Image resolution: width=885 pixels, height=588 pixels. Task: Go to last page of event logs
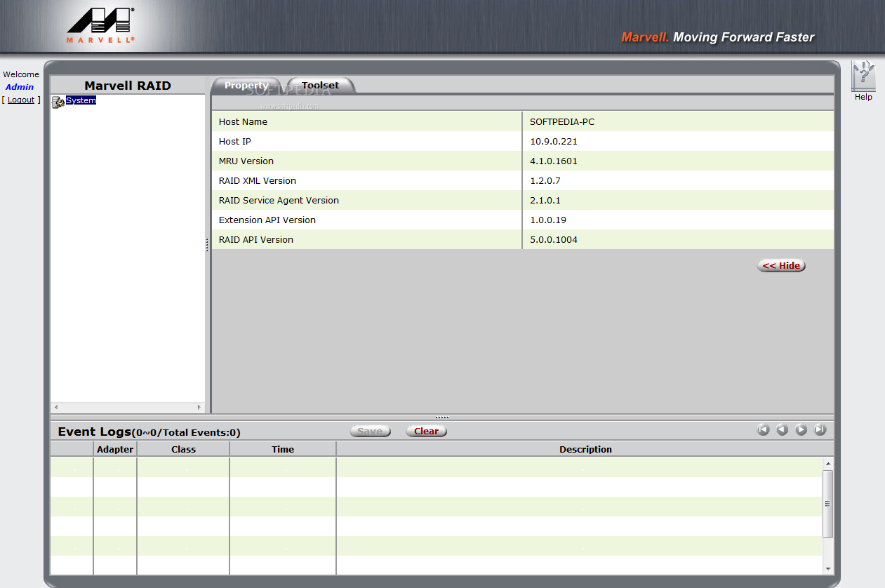tap(820, 430)
